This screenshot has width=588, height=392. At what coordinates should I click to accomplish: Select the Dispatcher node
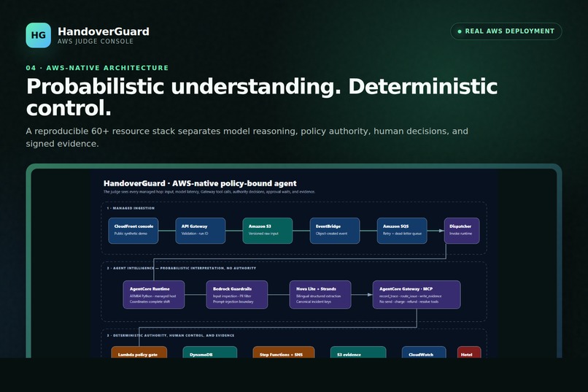[462, 231]
